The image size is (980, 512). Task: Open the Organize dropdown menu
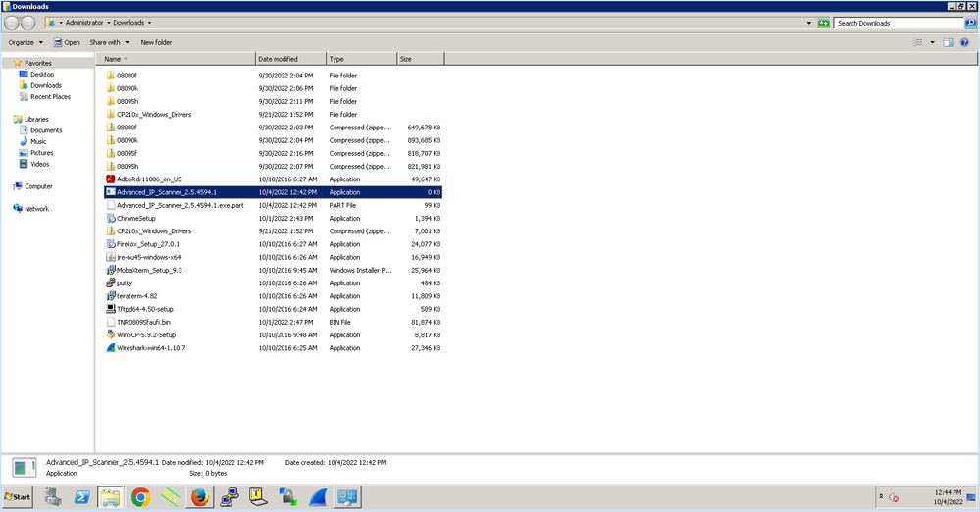26,42
